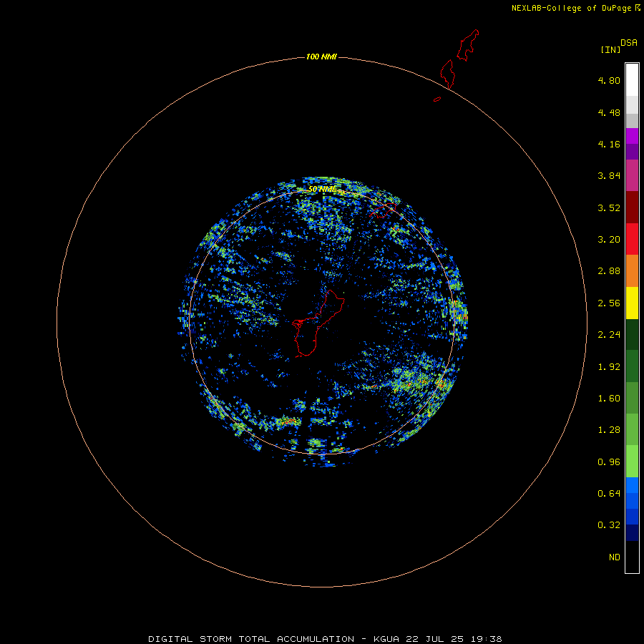Click the northernmost red island outline (Saipan)
Viewport: 644px width, 644px height.
click(x=468, y=45)
